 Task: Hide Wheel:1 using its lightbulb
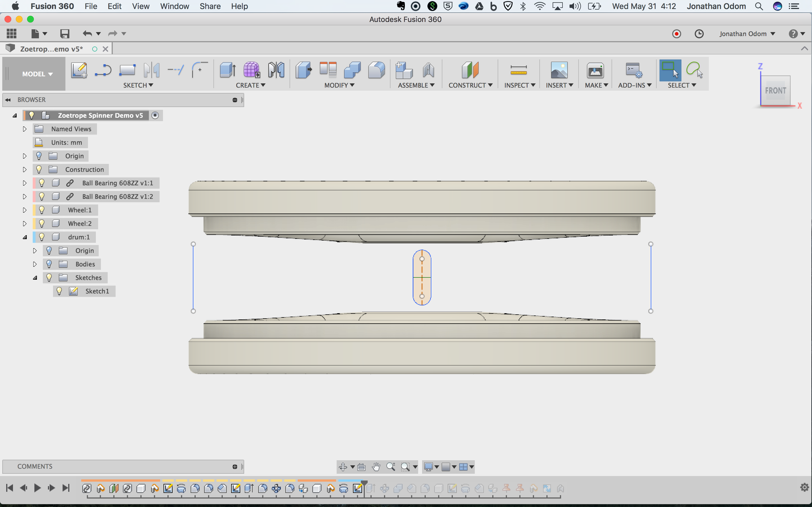pyautogui.click(x=42, y=210)
